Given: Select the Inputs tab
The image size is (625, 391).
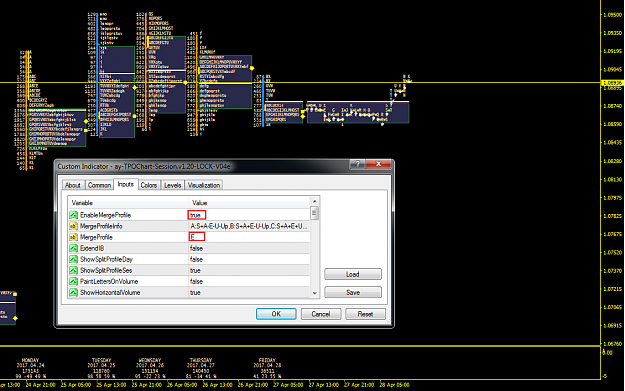Looking at the screenshot, I should pos(126,184).
